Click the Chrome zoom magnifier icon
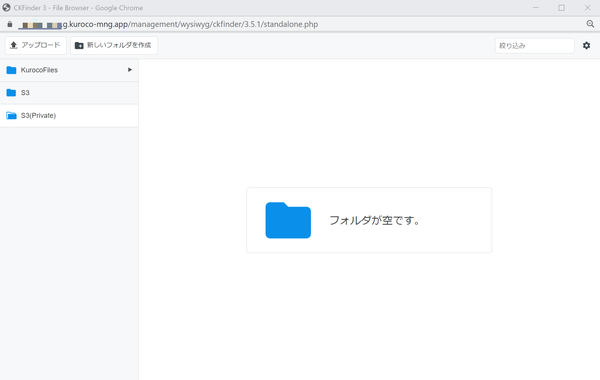This screenshot has width=600, height=380. 590,24
